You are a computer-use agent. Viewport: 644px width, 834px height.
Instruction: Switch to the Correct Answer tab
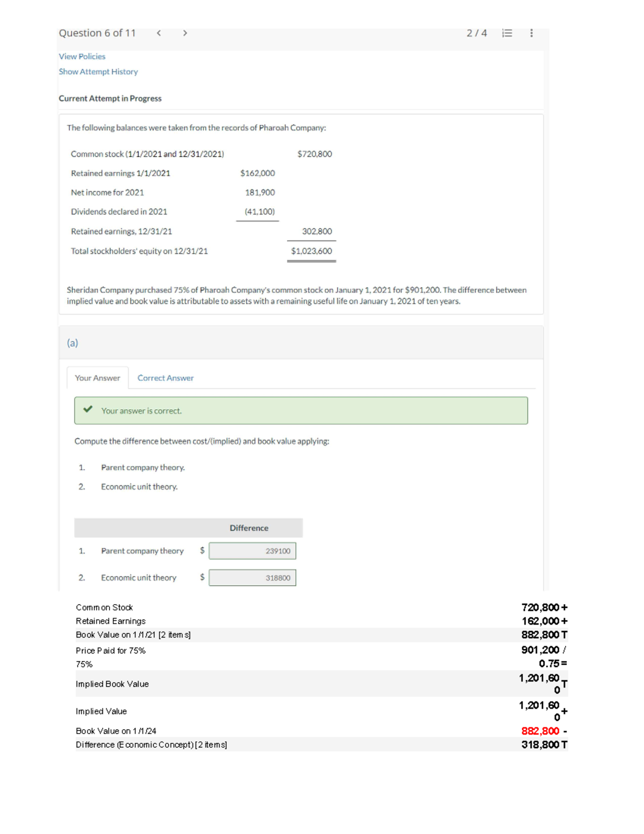[165, 378]
